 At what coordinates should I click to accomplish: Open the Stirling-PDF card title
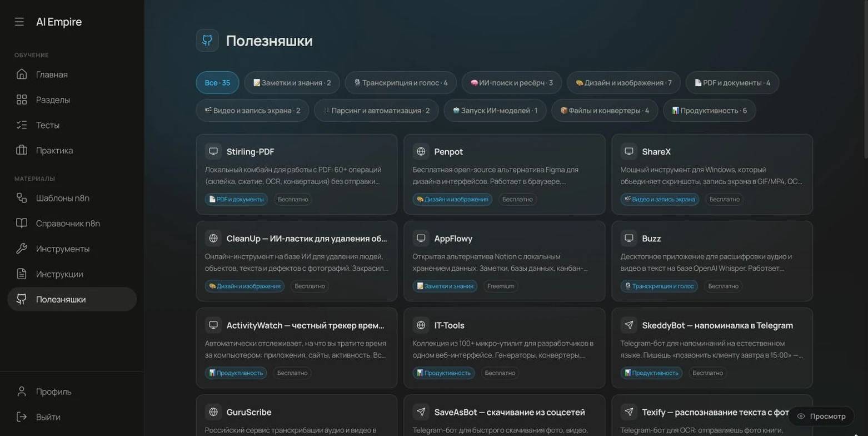tap(250, 152)
